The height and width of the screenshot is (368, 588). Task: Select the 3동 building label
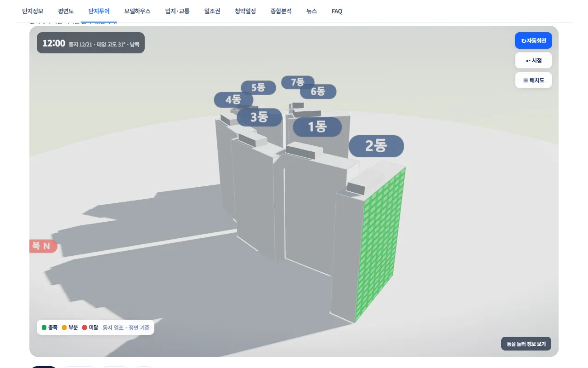point(259,117)
